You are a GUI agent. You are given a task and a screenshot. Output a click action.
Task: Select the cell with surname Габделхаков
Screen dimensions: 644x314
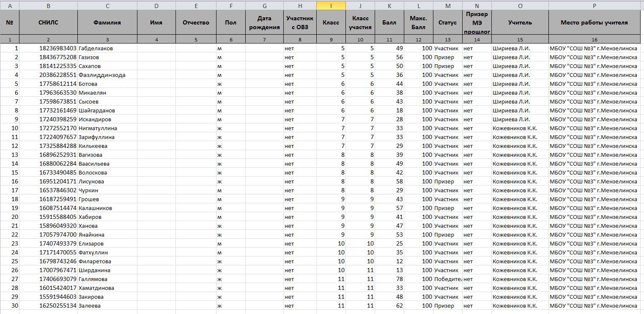(107, 48)
